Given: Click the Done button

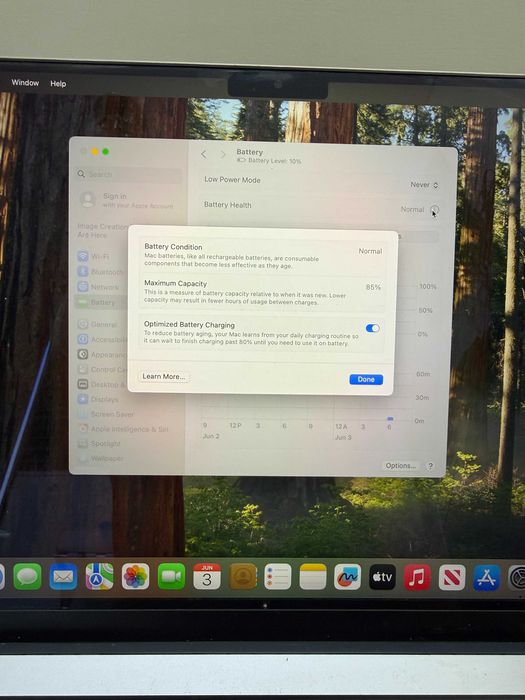Looking at the screenshot, I should point(366,379).
